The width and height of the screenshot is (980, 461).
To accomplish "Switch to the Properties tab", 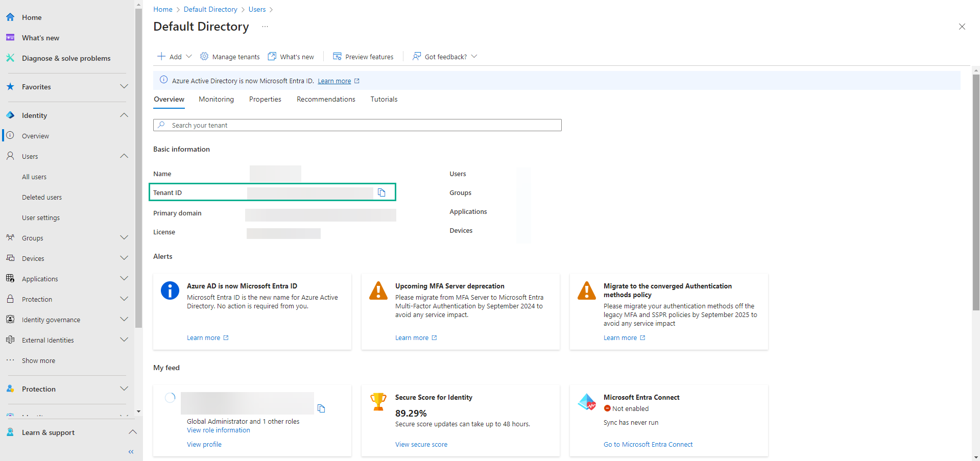I will point(265,99).
